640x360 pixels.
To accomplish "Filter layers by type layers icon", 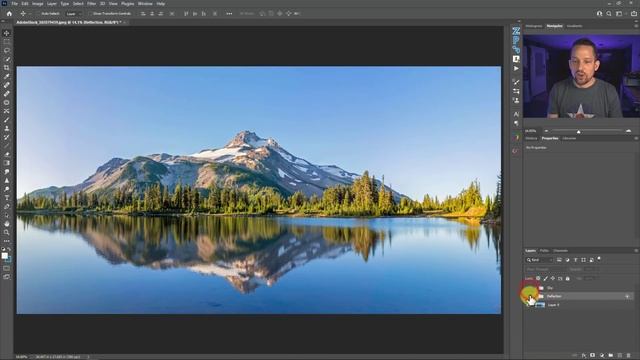I will (x=576, y=260).
